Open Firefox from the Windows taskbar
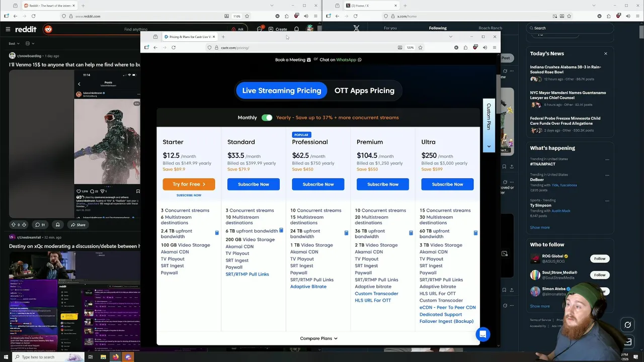Image resolution: width=644 pixels, height=362 pixels. (x=116, y=357)
